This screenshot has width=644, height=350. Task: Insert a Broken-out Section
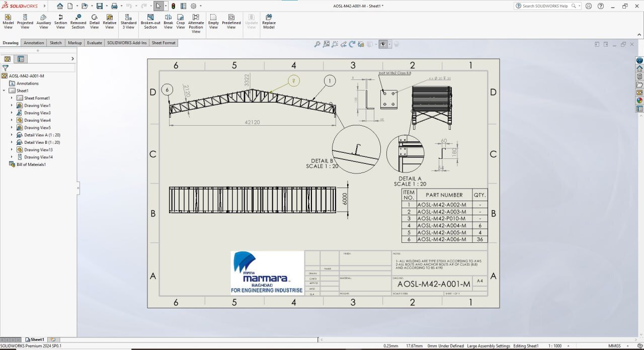point(150,21)
